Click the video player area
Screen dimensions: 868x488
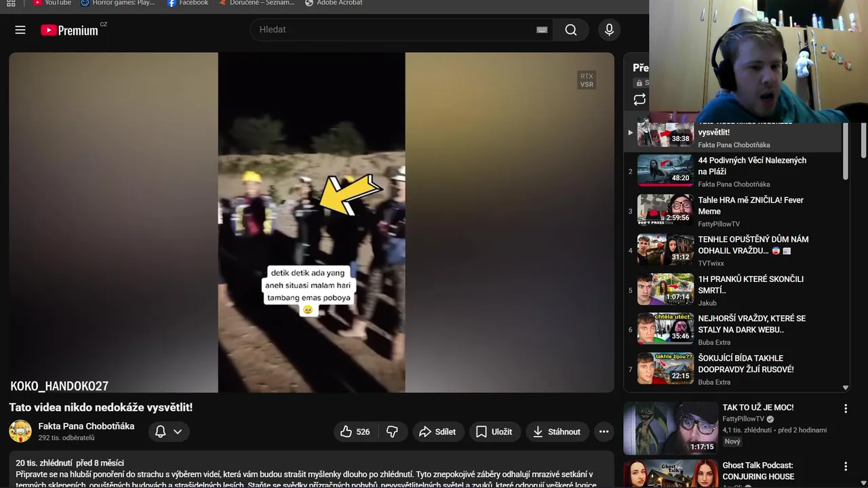tap(311, 222)
